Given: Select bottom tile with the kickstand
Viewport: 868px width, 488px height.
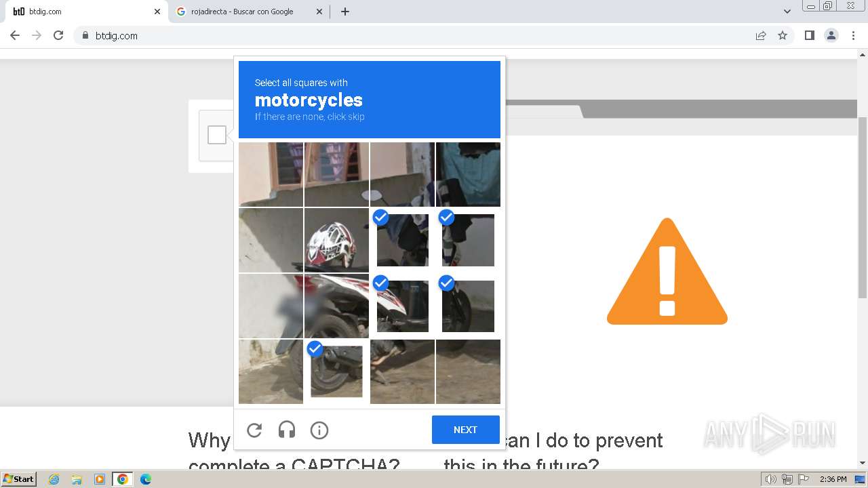Looking at the screenshot, I should tap(402, 371).
